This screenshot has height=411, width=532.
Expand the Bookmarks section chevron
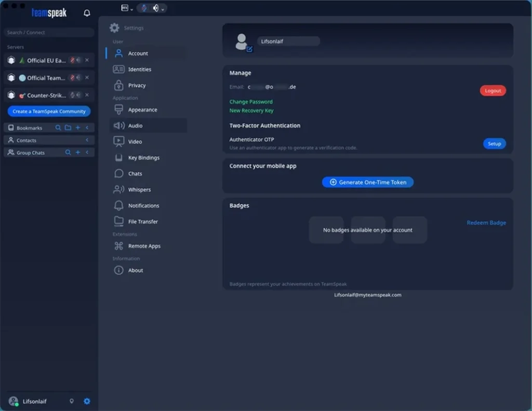click(87, 128)
